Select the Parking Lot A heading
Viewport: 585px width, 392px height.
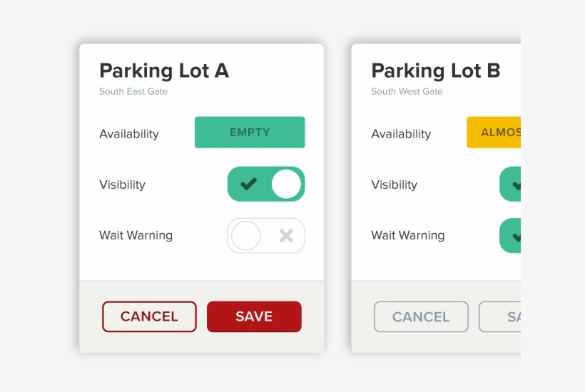click(x=164, y=71)
